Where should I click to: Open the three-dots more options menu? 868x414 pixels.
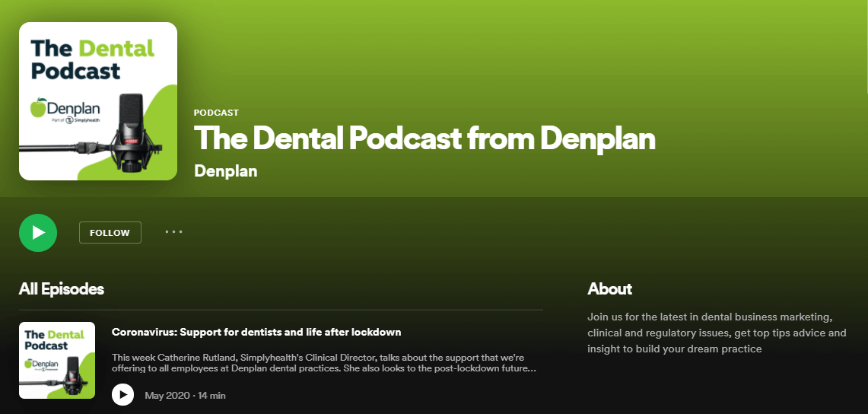pos(173,232)
